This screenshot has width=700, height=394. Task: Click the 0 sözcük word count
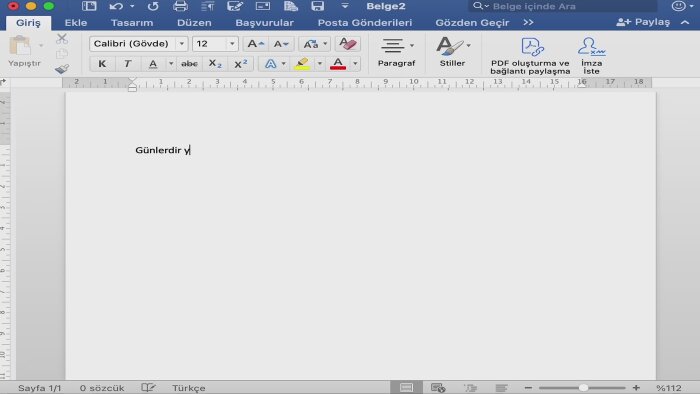pos(102,388)
